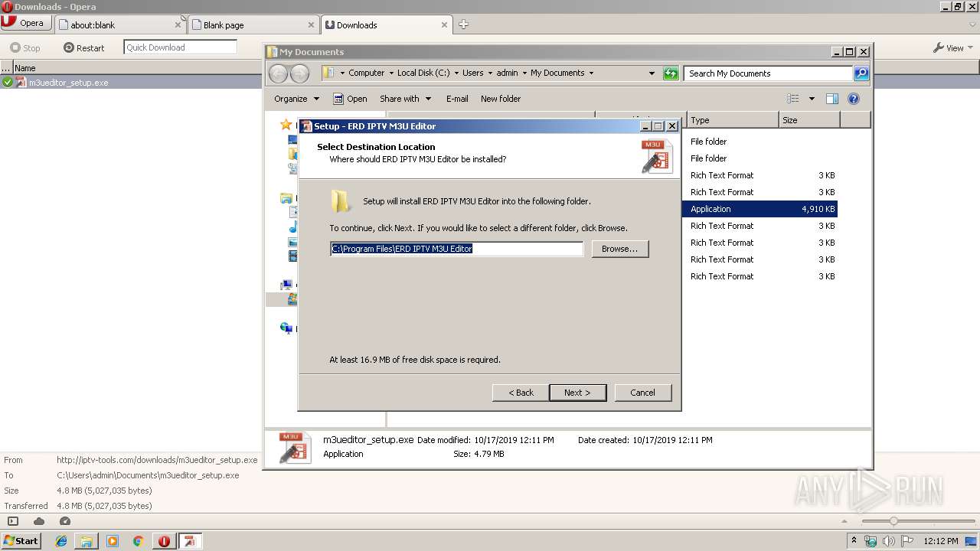Click Libraries icon in navigation pane

(x=286, y=198)
